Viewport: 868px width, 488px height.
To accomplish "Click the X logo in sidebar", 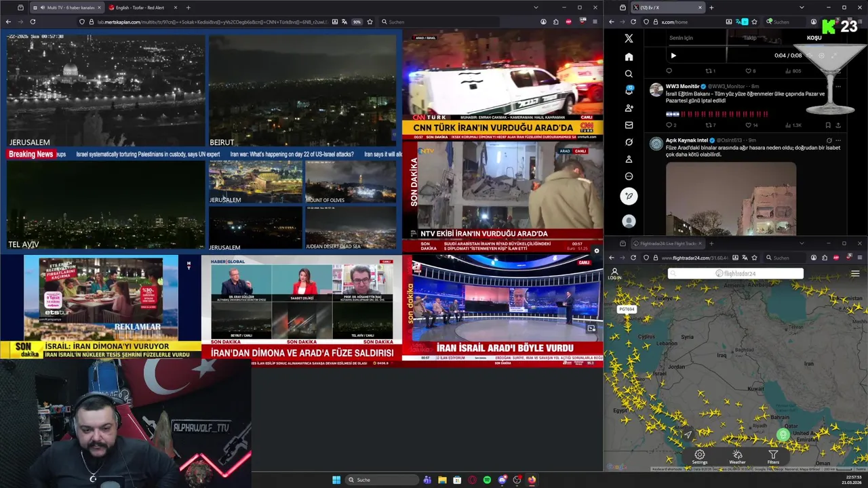I will tap(629, 39).
